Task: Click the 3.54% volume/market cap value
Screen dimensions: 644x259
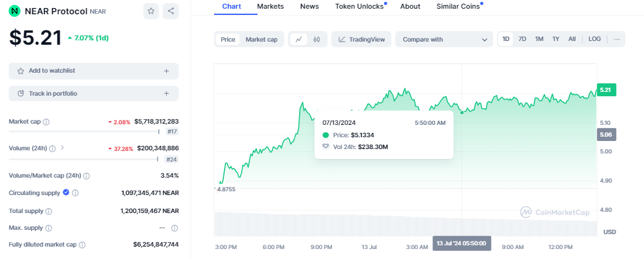Action: (x=169, y=176)
